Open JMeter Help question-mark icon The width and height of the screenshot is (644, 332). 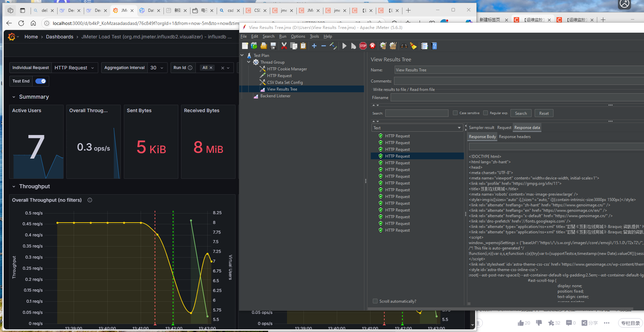pos(434,46)
